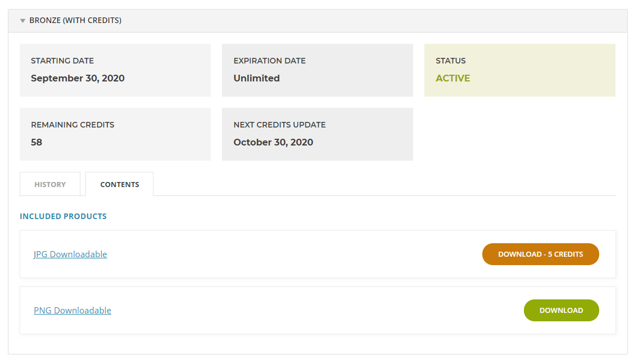Click the green ACTIVE status text
The width and height of the screenshot is (638, 364).
(453, 78)
